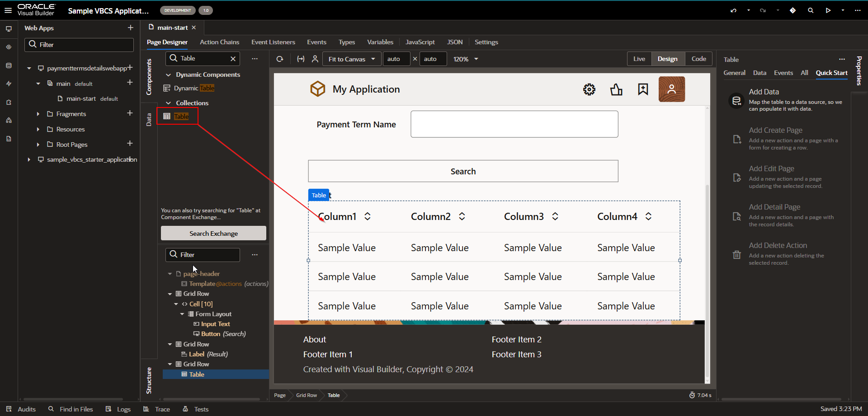Click the Undo icon in header
The height and width of the screenshot is (416, 868).
pos(733,10)
